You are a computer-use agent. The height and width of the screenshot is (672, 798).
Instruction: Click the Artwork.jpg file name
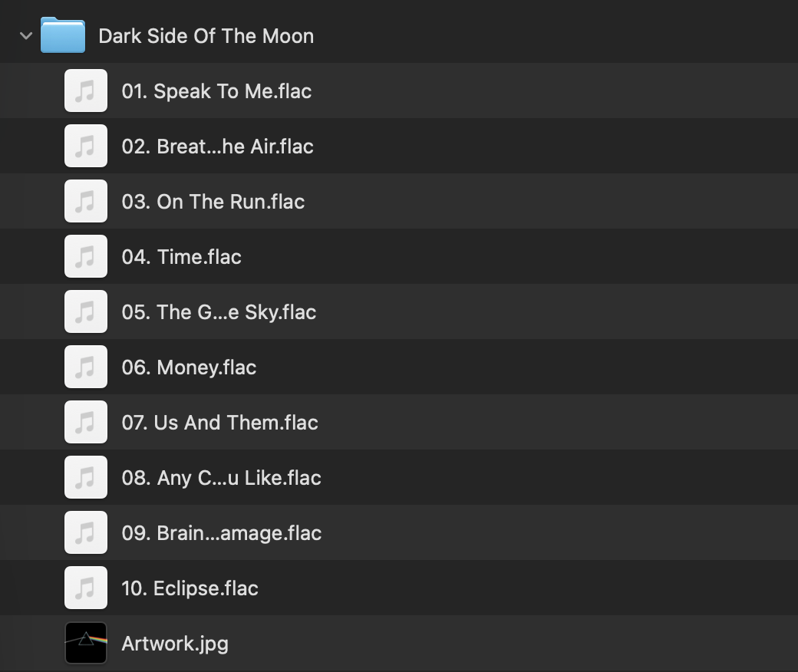[x=175, y=644]
